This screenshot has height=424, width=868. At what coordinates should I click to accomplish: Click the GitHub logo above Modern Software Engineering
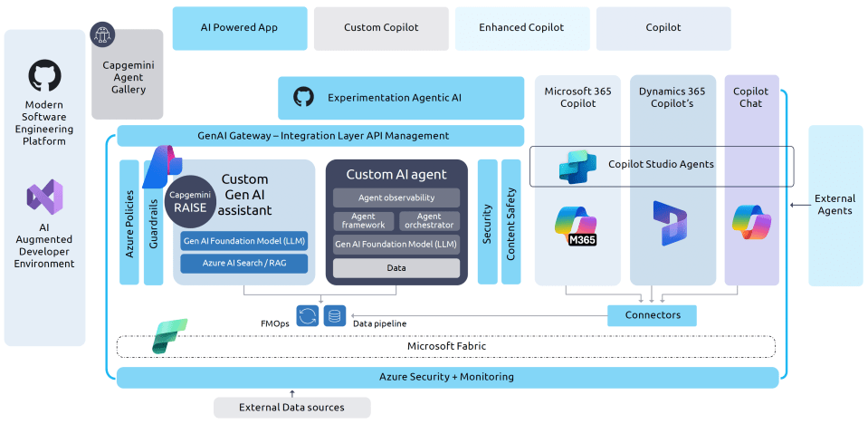[x=44, y=77]
